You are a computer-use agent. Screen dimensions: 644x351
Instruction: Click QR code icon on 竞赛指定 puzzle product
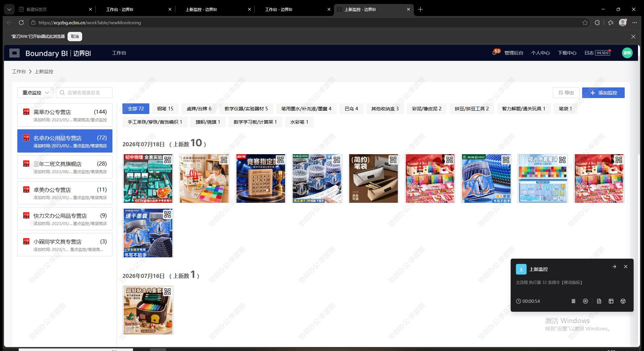pyautogui.click(x=280, y=160)
